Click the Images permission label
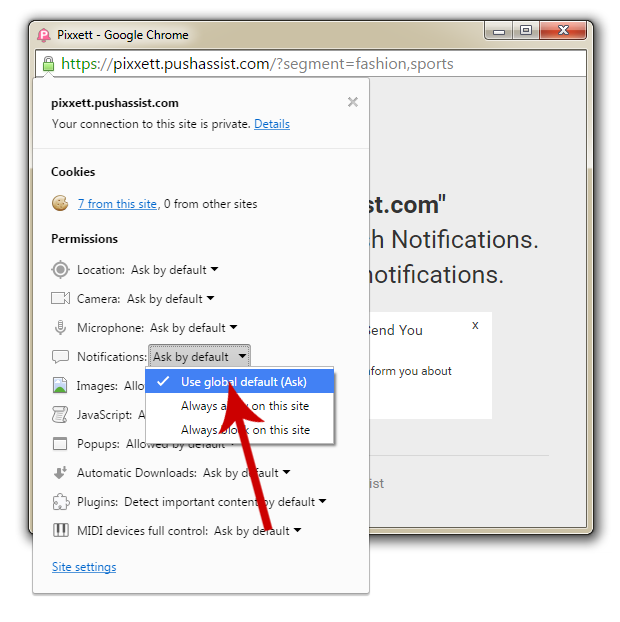The image size is (620, 622). 97,386
